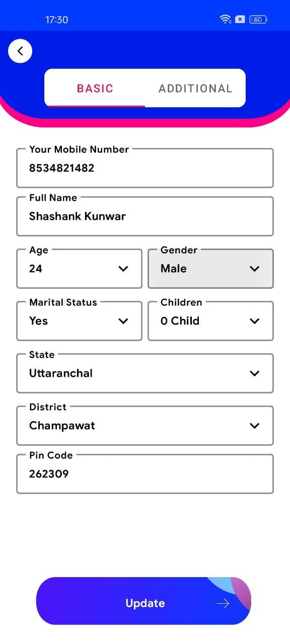Select the BASIC tab
The width and height of the screenshot is (290, 644).
(x=95, y=89)
